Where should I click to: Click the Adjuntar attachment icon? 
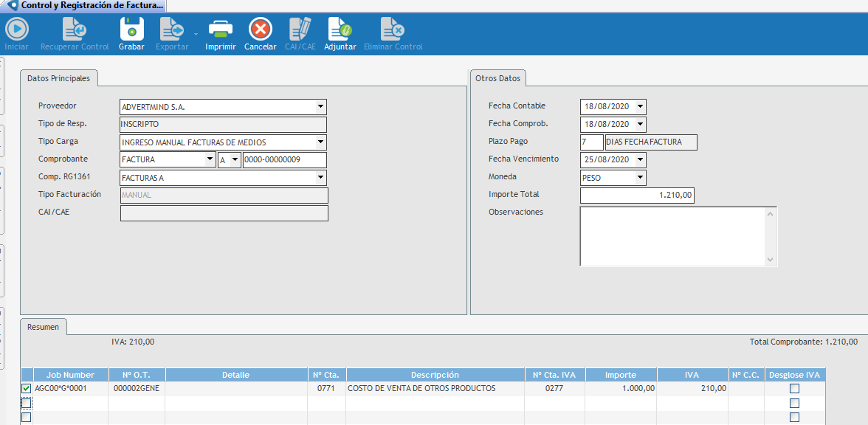[x=340, y=30]
